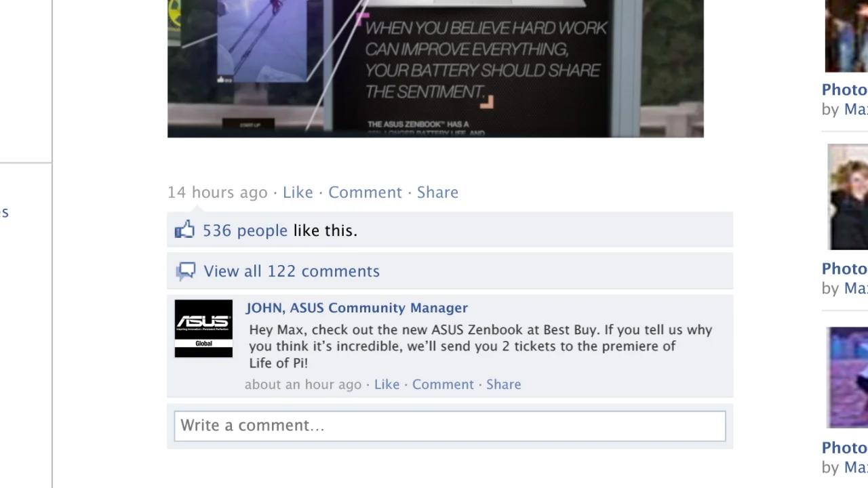Open the top sidebar photo thumbnail
This screenshot has height=488, width=868.
[x=846, y=36]
